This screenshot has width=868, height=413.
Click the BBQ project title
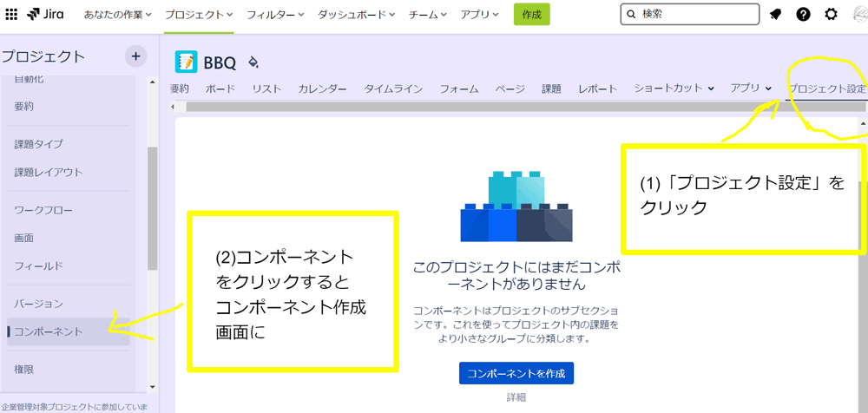pos(220,63)
